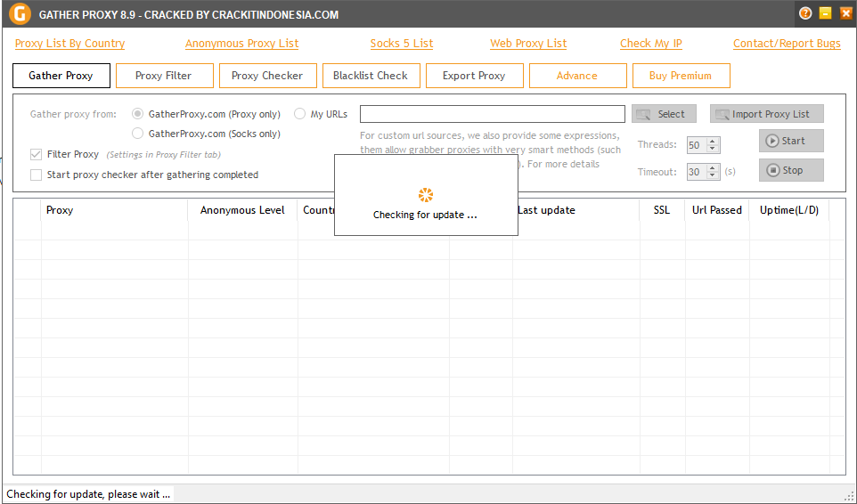
Task: Increase the Threads value with up arrow
Action: coord(712,142)
